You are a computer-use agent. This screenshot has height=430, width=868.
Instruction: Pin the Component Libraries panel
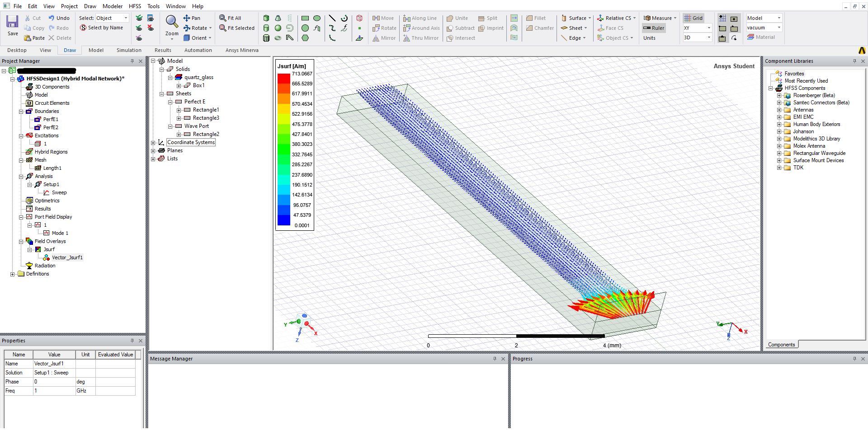click(854, 61)
